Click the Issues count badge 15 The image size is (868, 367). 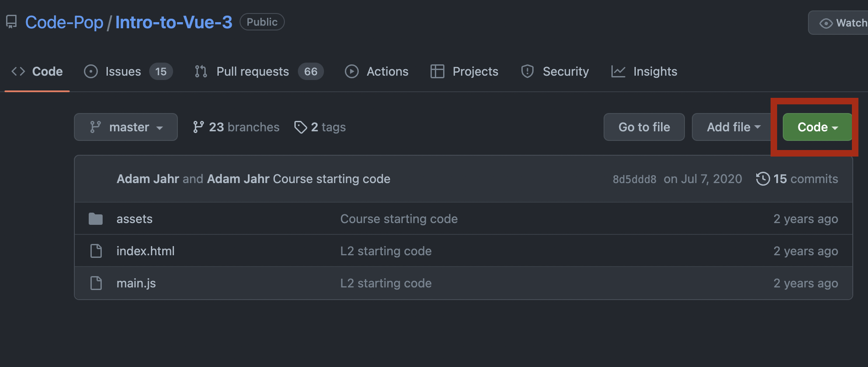pos(161,71)
